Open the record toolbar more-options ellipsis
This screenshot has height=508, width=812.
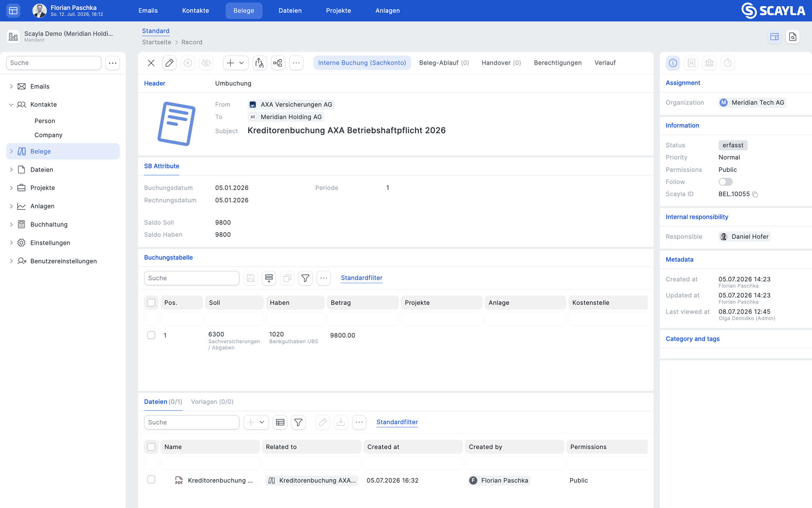(x=296, y=63)
